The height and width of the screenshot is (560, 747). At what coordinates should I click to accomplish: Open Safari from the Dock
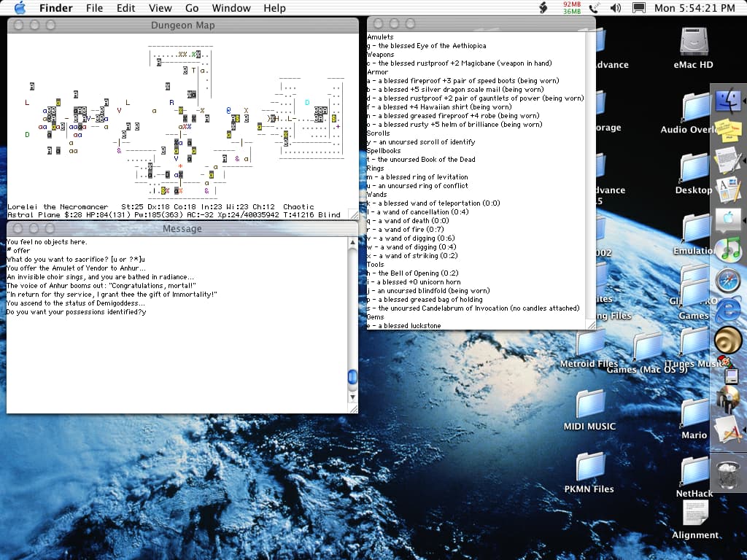727,280
